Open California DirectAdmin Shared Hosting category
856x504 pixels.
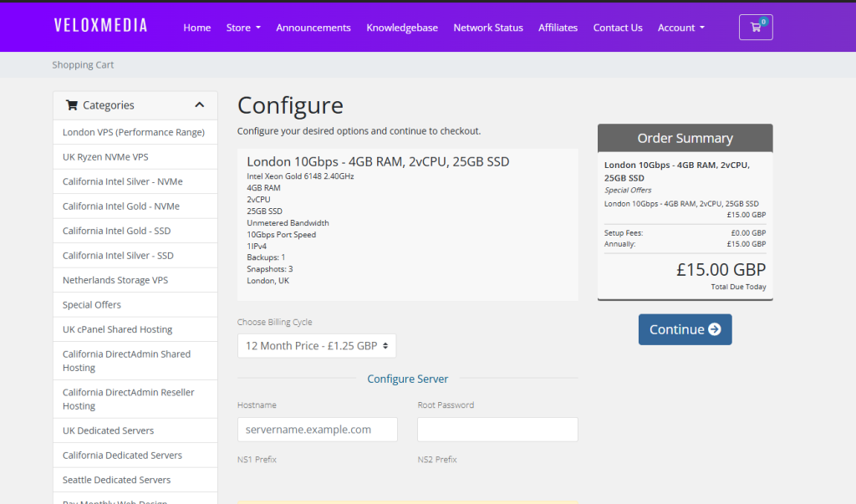click(135, 360)
